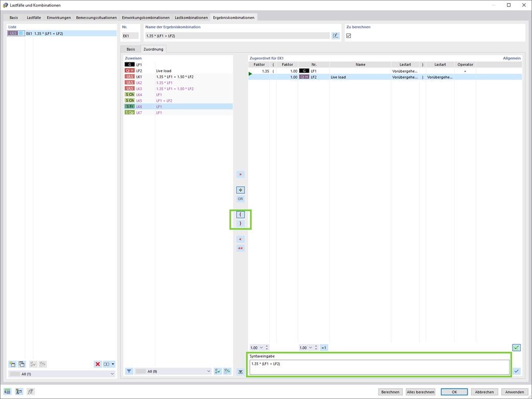Click the Operator column header
This screenshot has height=399, width=532.
(x=465, y=64)
